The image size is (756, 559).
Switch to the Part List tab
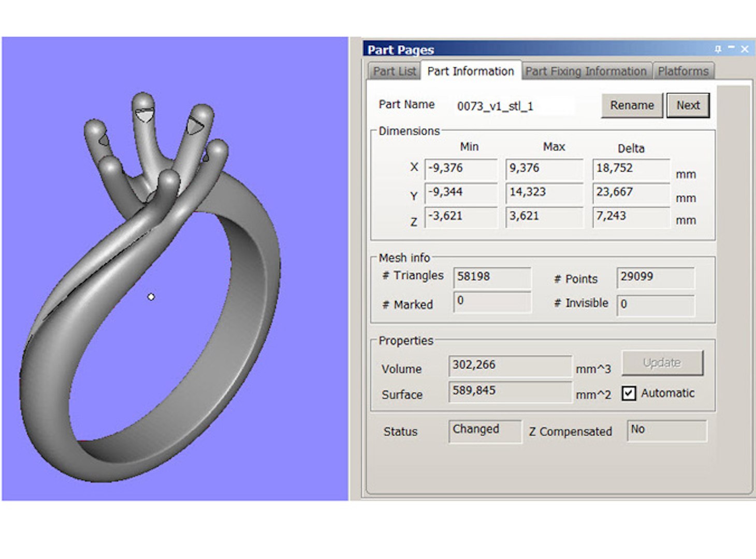(395, 71)
